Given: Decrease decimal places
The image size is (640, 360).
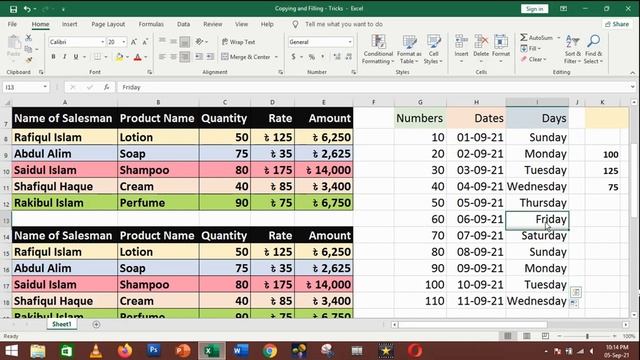Looking at the screenshot, I should point(349,57).
